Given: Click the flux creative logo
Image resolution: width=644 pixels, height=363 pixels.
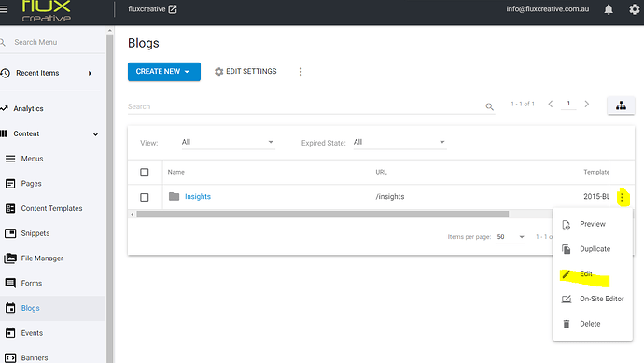Looking at the screenshot, I should (47, 11).
